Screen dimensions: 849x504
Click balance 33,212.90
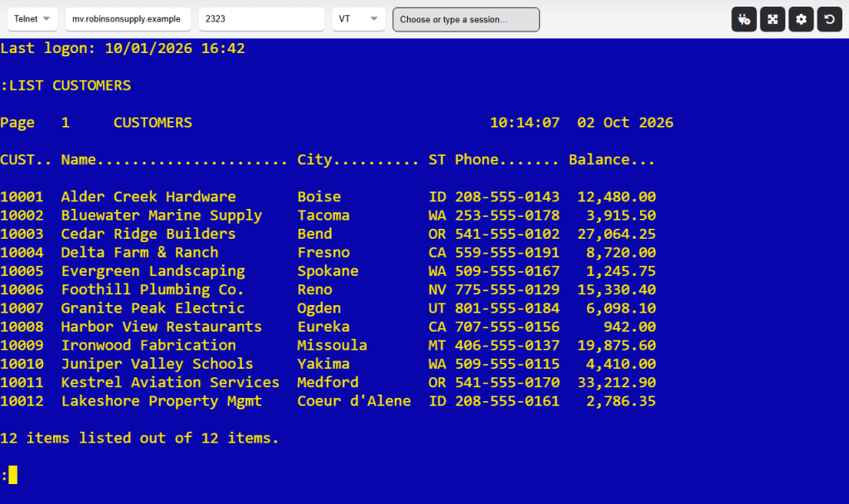click(x=617, y=383)
